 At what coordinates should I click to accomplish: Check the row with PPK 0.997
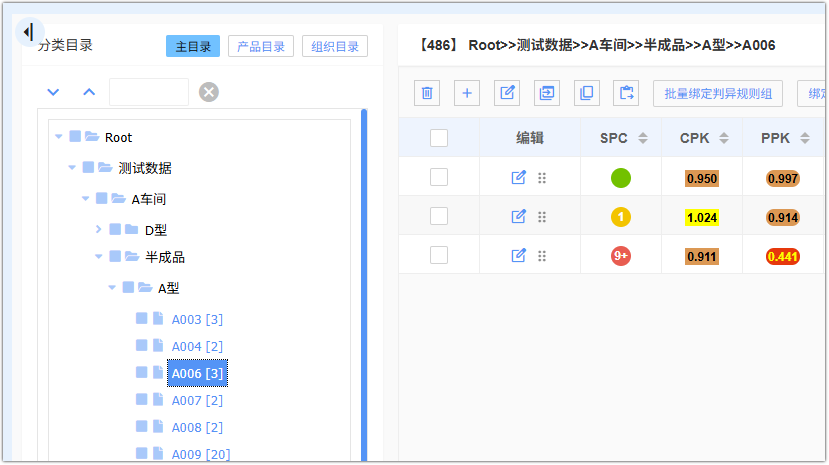439,177
